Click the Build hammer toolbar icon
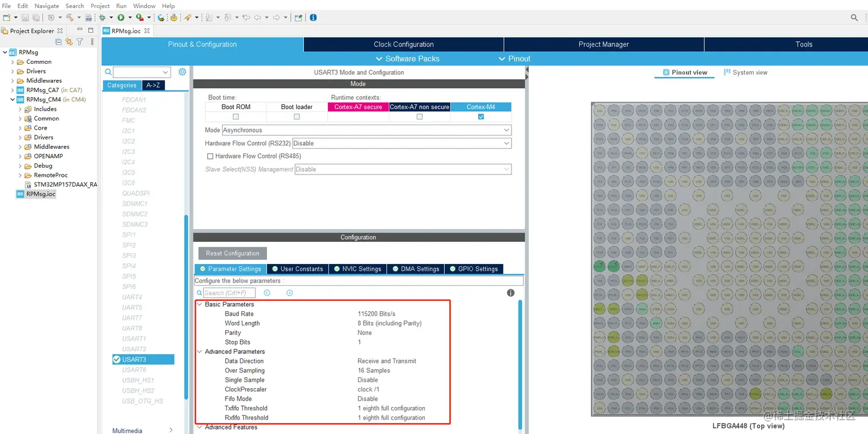 coord(69,18)
